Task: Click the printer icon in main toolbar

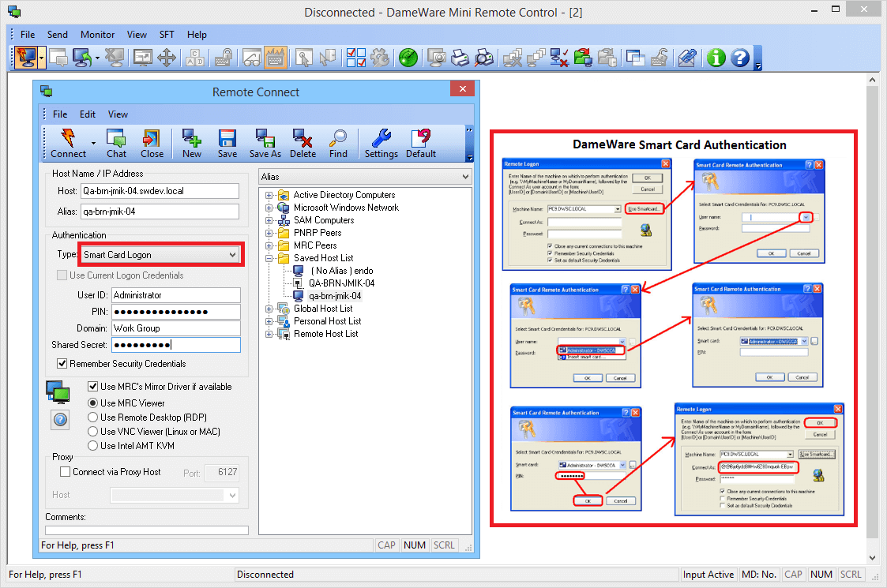Action: pos(460,58)
